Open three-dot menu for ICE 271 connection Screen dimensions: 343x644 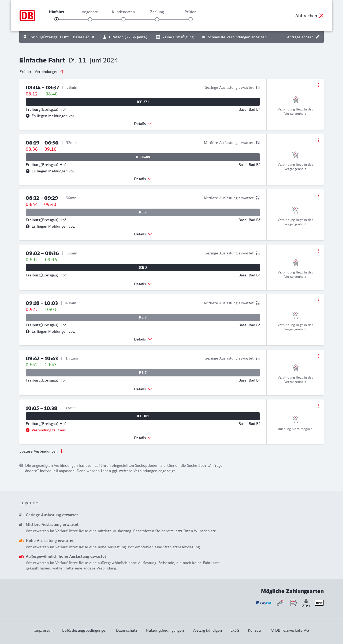tap(319, 85)
